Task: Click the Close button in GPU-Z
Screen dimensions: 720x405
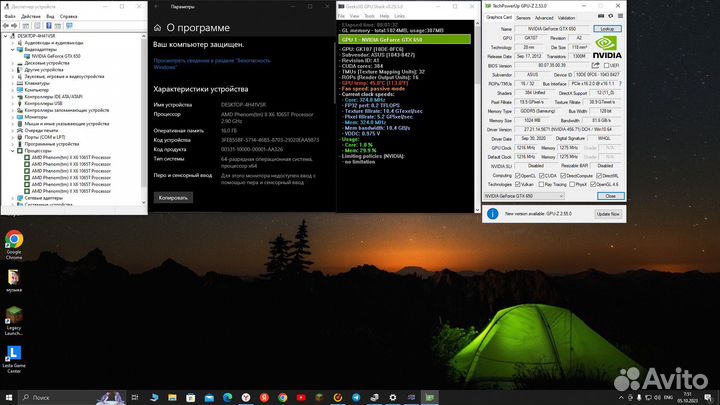Action: 611,196
